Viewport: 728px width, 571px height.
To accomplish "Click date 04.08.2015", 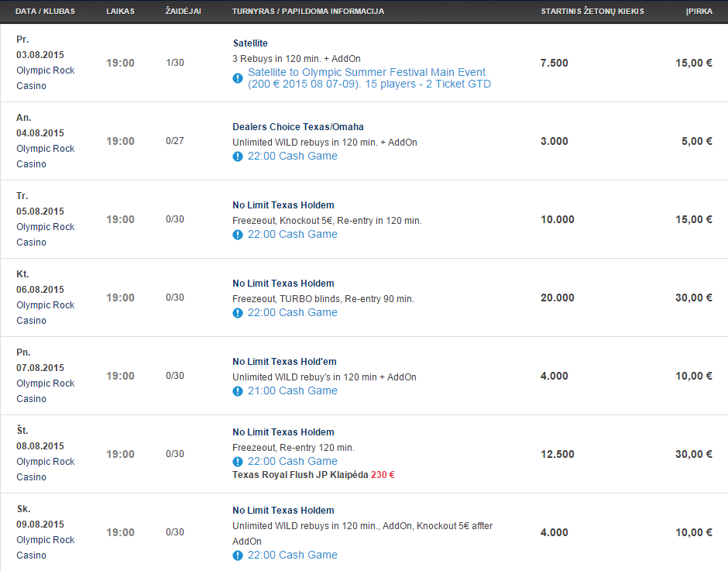I will point(40,133).
